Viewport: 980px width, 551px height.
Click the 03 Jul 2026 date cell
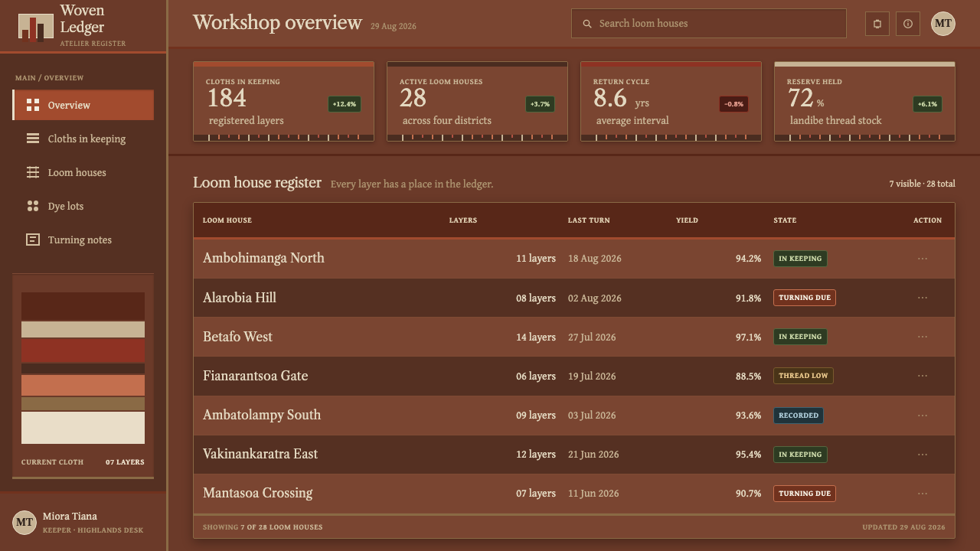[x=592, y=416]
